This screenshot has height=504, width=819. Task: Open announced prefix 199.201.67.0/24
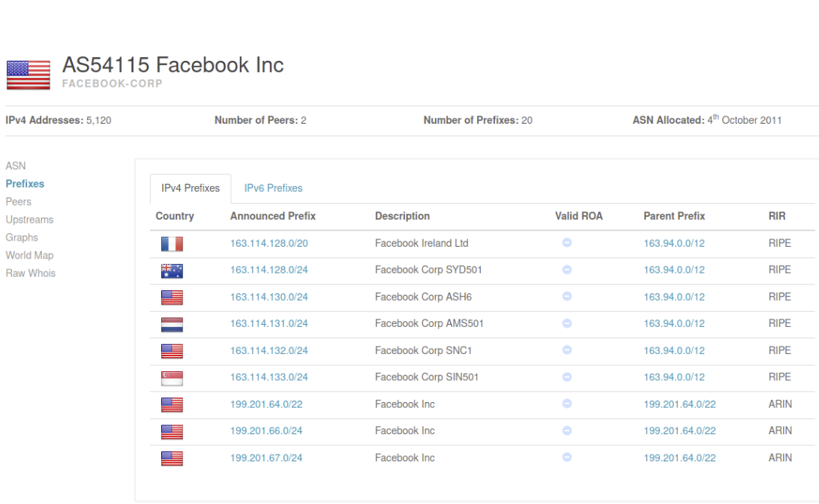[x=266, y=458]
